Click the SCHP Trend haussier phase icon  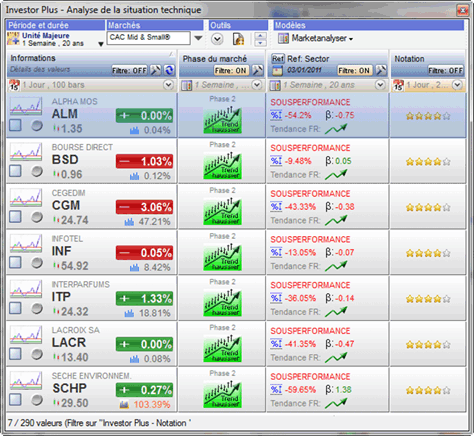point(223,394)
